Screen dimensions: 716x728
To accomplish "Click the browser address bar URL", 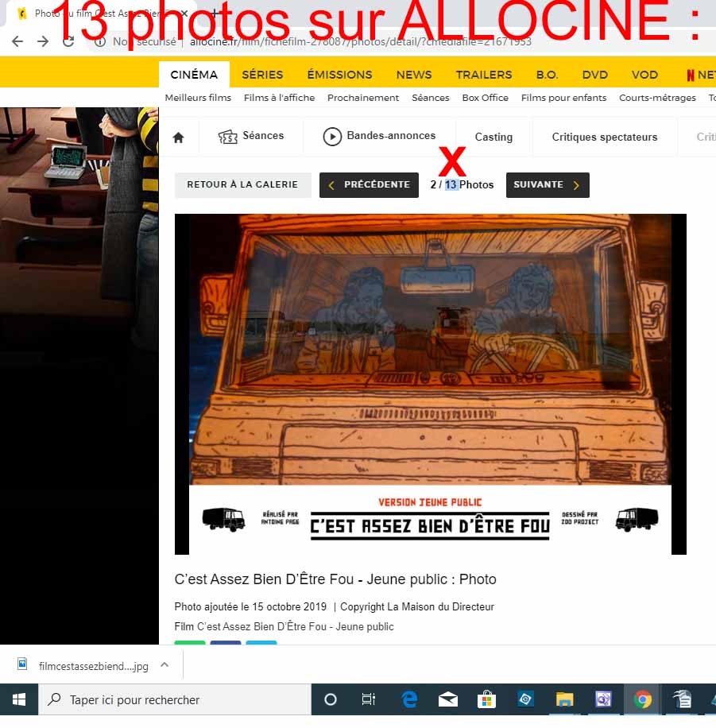I will tap(361, 42).
